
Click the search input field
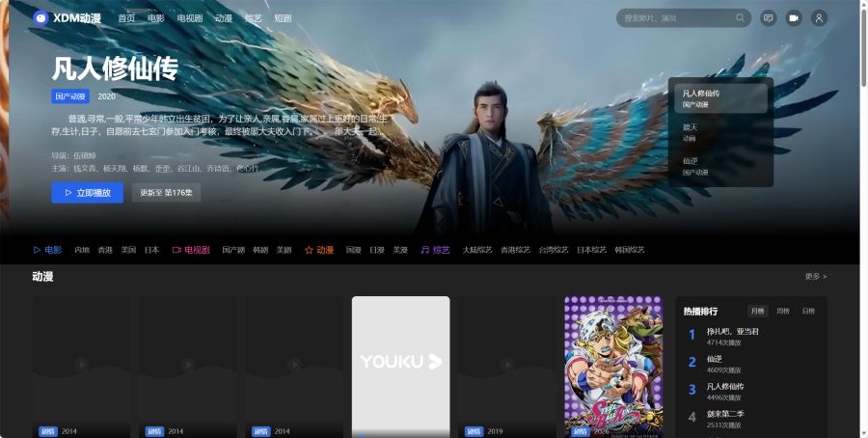click(x=675, y=17)
